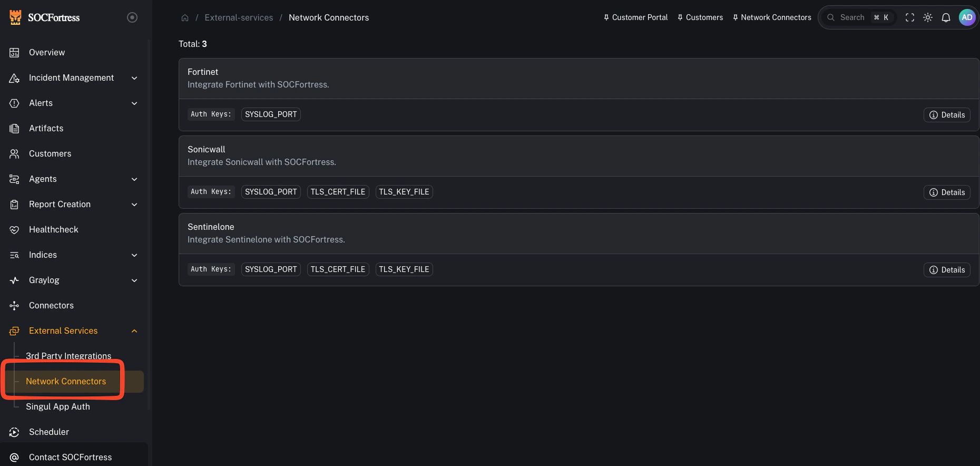
Task: Click the Indices search-list icon
Action: (14, 255)
